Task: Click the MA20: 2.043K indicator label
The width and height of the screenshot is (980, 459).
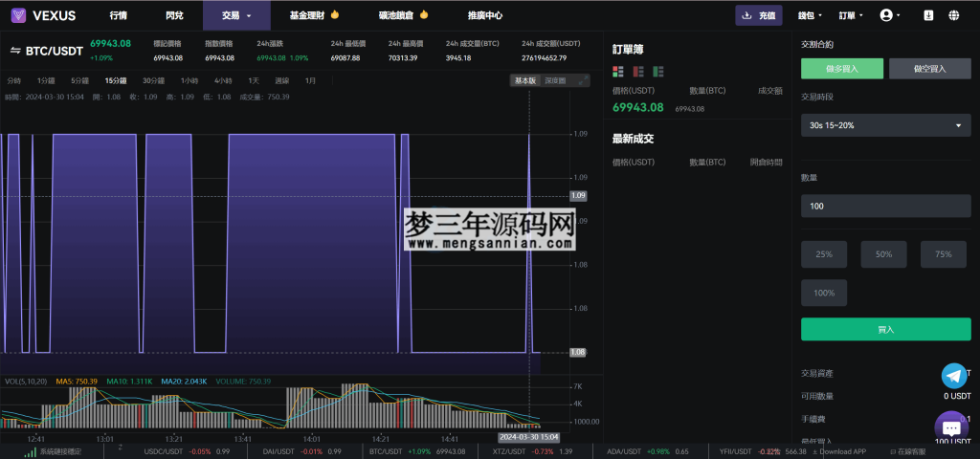Action: pyautogui.click(x=185, y=381)
